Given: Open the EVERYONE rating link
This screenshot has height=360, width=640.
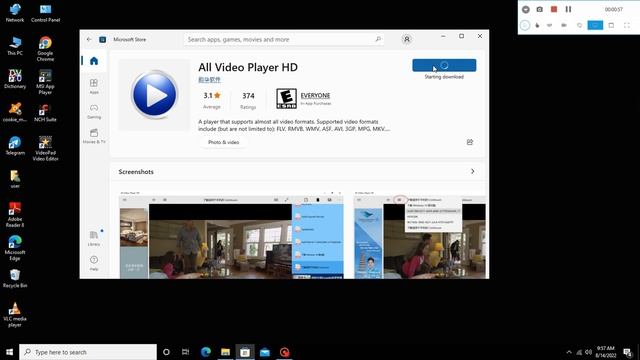Looking at the screenshot, I should tap(315, 96).
